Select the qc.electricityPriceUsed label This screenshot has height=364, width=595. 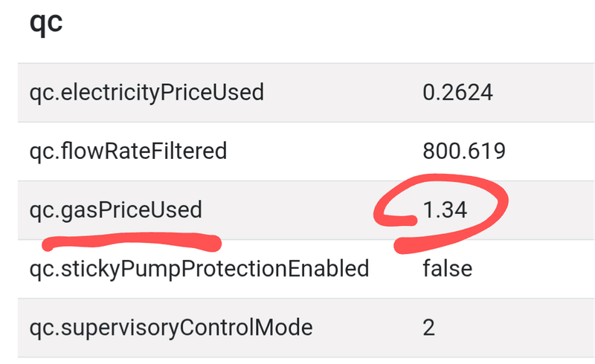coord(147,92)
